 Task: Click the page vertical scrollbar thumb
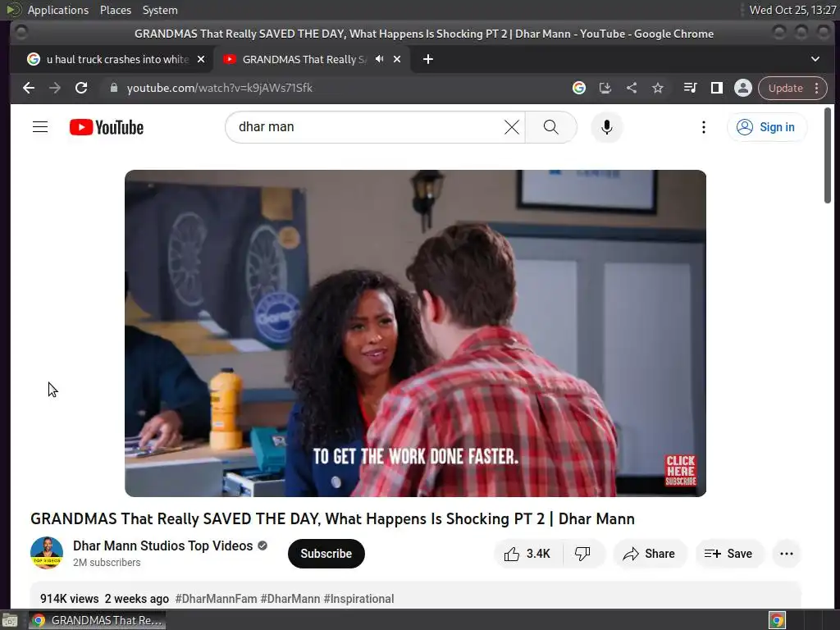[827, 155]
